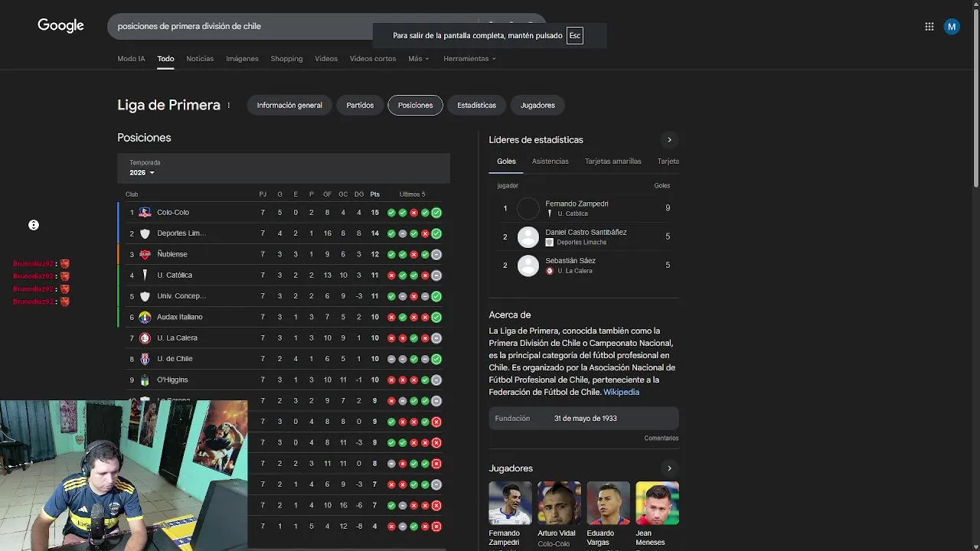
Task: Expand the Más search menu
Action: click(x=419, y=59)
